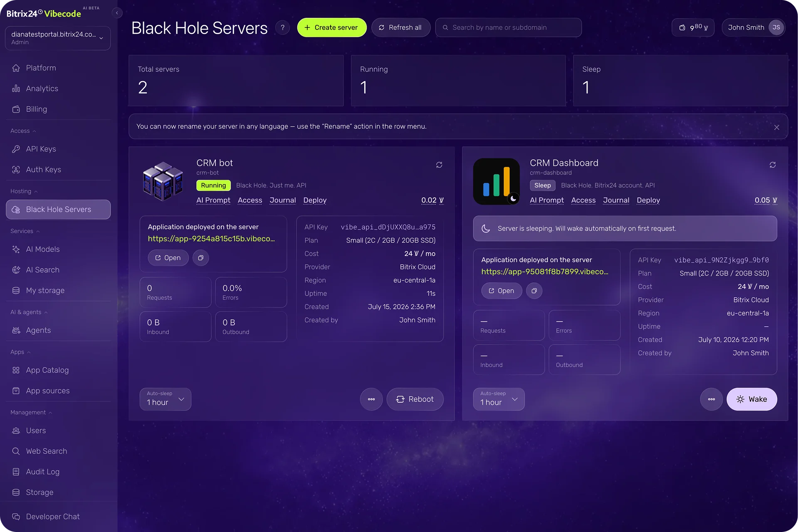Screen dimensions: 798x532
Task: Open the CRM Dashboard deployed application
Action: point(502,291)
